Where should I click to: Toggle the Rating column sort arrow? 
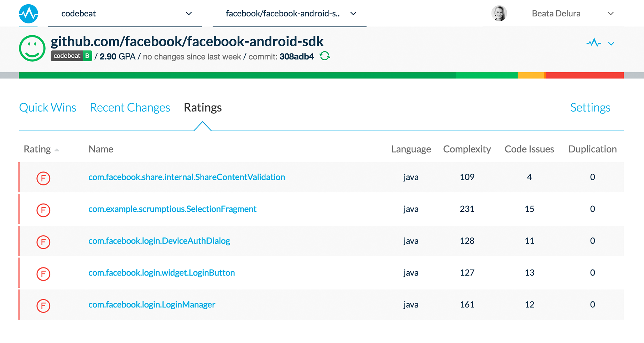[57, 150]
